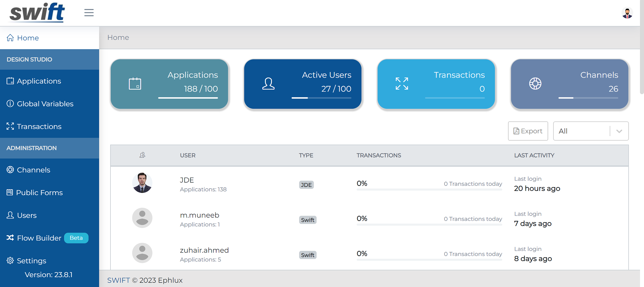Click the Transactions expand-arrows icon in sidebar
Screen dimensions: 644x287
tap(10, 126)
